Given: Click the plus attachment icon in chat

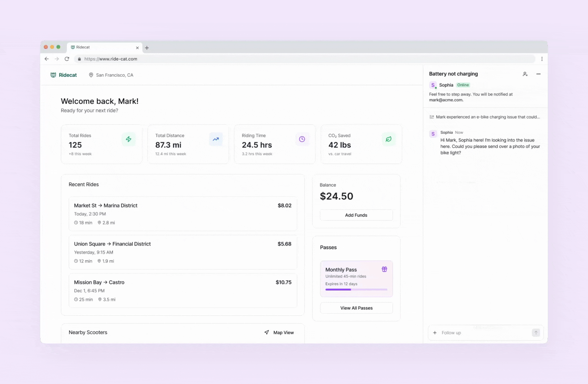Looking at the screenshot, I should click(x=435, y=333).
